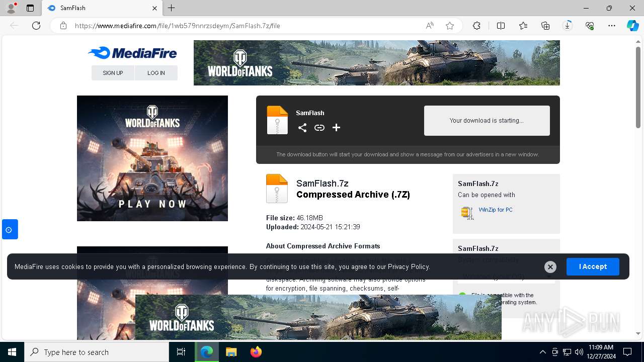The height and width of the screenshot is (362, 644).
Task: Open Windows Start menu
Action: (x=12, y=352)
